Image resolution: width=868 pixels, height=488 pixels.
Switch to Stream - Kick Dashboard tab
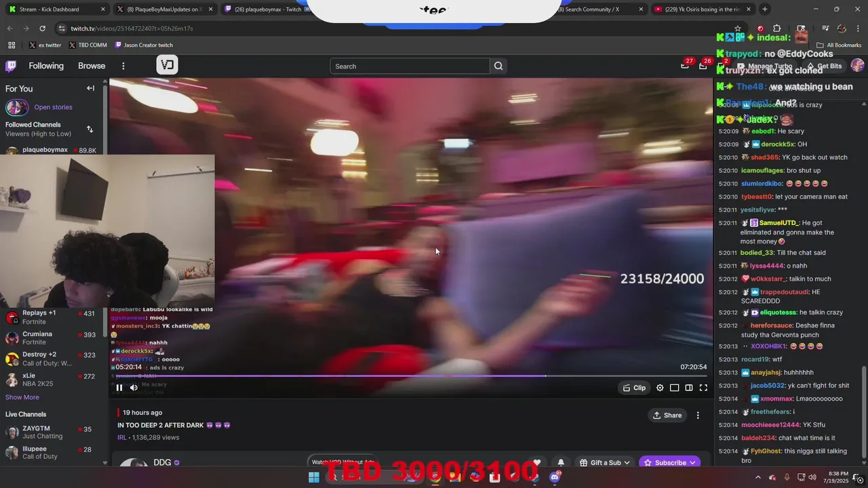pos(58,9)
